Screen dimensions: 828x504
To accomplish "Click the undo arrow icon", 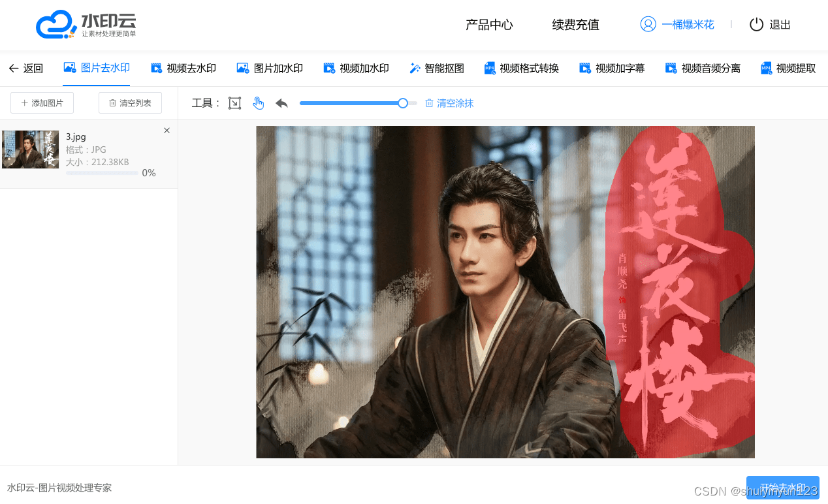I will (x=281, y=103).
